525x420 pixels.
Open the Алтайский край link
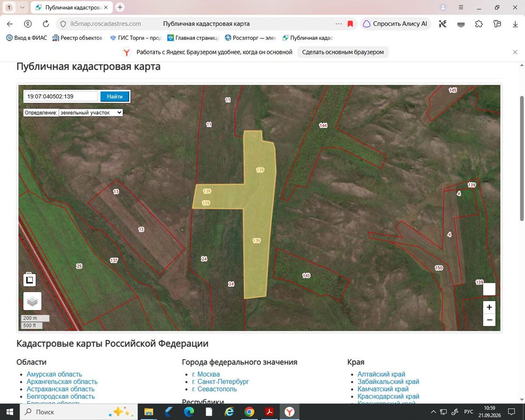tap(381, 374)
